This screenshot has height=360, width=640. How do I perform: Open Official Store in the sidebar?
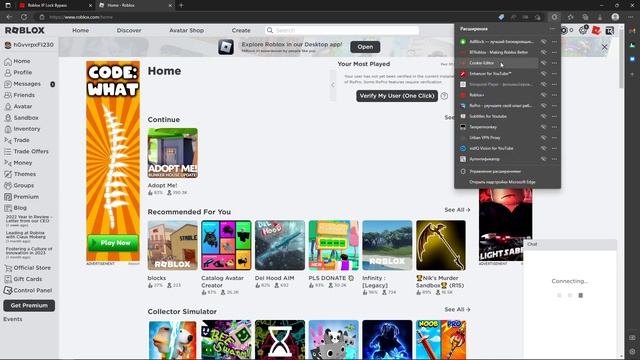27,268
